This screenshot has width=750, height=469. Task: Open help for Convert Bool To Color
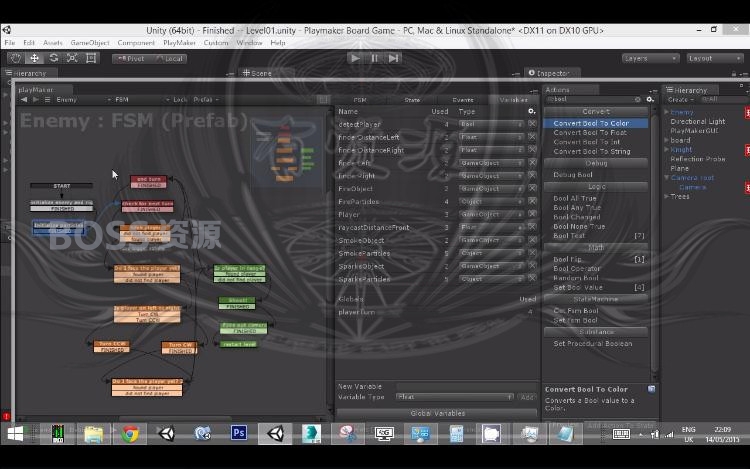(x=651, y=389)
